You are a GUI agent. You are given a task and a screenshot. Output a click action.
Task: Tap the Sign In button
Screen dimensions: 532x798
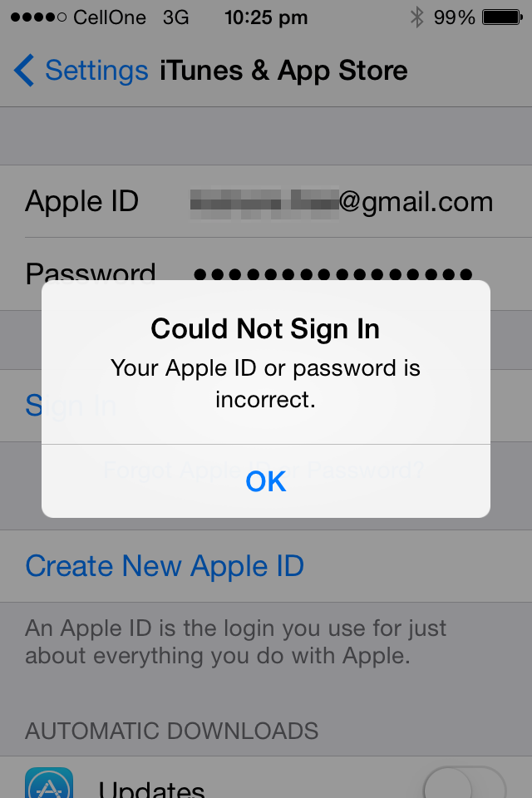tap(71, 406)
